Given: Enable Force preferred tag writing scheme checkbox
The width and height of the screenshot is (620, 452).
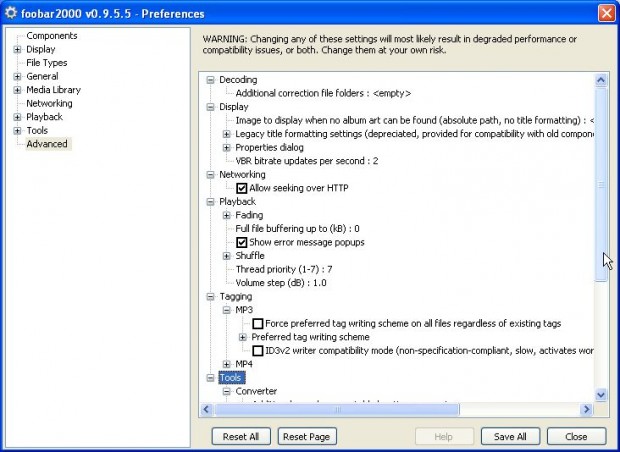Looking at the screenshot, I should pyautogui.click(x=258, y=324).
